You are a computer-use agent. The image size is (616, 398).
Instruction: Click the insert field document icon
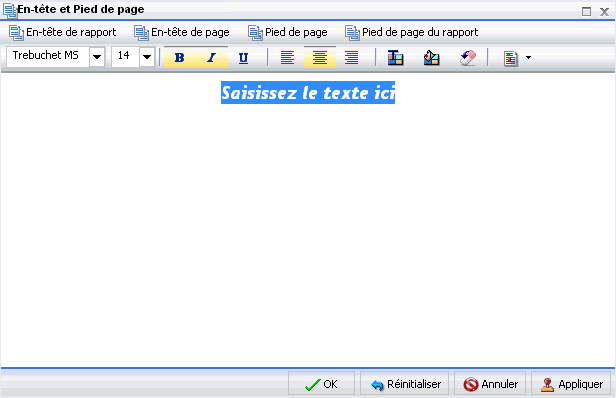tap(510, 58)
